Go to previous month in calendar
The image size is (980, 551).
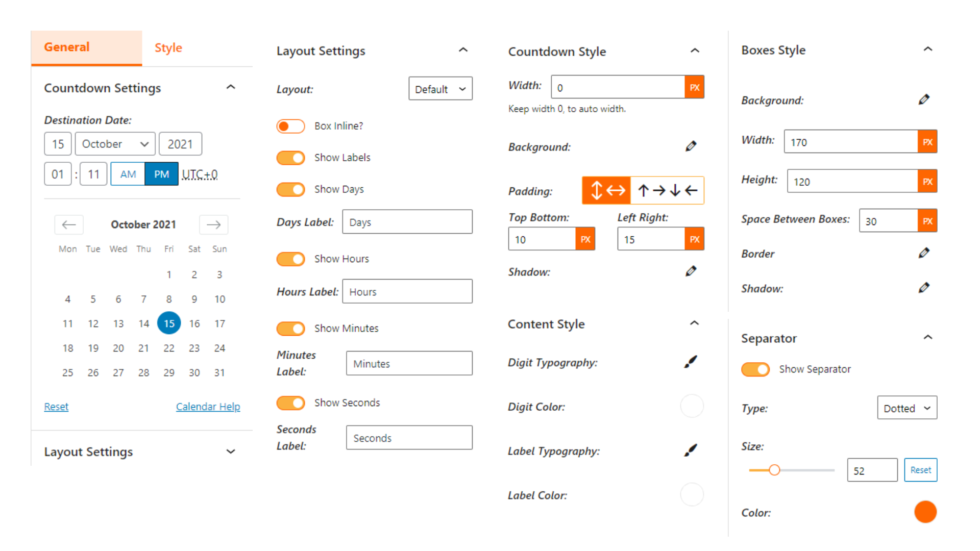69,224
